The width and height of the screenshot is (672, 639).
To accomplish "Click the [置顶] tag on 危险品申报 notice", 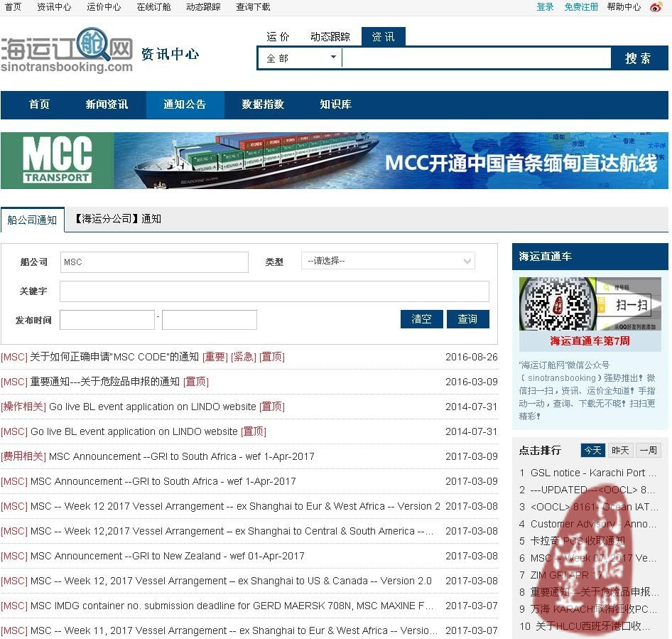I will click(196, 382).
